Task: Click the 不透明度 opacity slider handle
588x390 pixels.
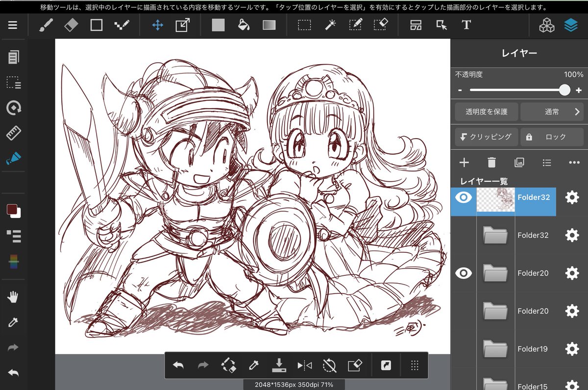Action: (564, 90)
